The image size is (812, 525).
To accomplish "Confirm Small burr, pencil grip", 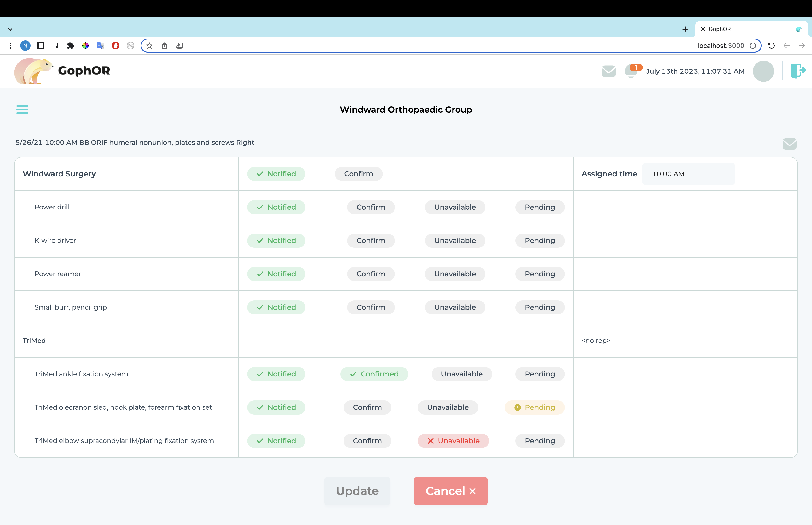I will pyautogui.click(x=371, y=307).
